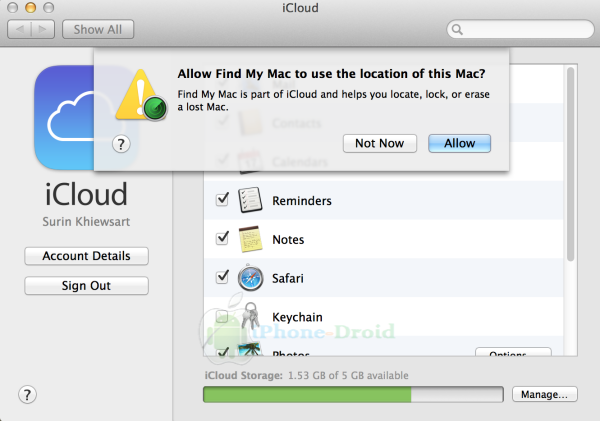Sign Out of iCloud
Screen dimensions: 600x421
pyautogui.click(x=86, y=285)
